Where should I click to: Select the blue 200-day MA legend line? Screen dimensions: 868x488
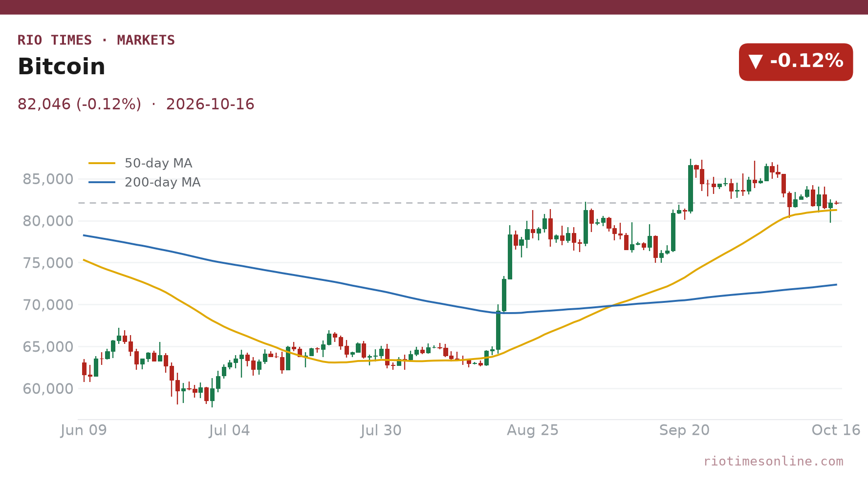pyautogui.click(x=102, y=182)
